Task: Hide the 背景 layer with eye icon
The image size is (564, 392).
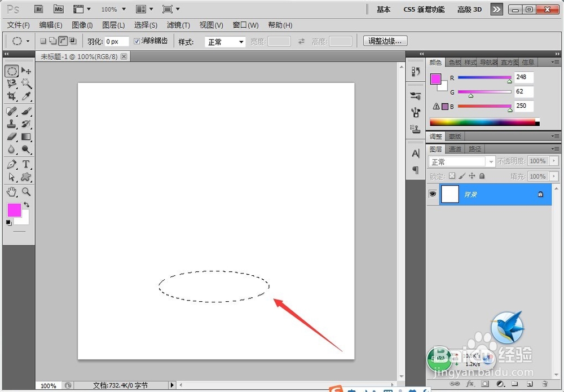Action: [433, 194]
